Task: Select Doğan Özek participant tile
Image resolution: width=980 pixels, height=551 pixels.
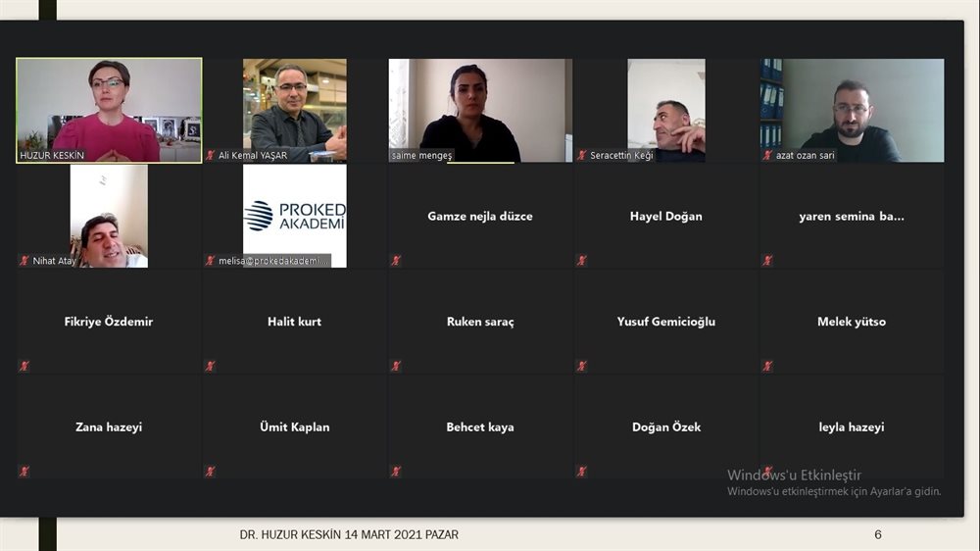Action: pyautogui.click(x=665, y=427)
